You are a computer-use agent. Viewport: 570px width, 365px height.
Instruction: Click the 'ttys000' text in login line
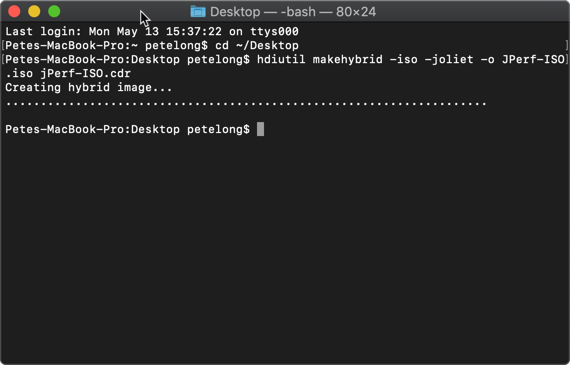click(x=274, y=32)
